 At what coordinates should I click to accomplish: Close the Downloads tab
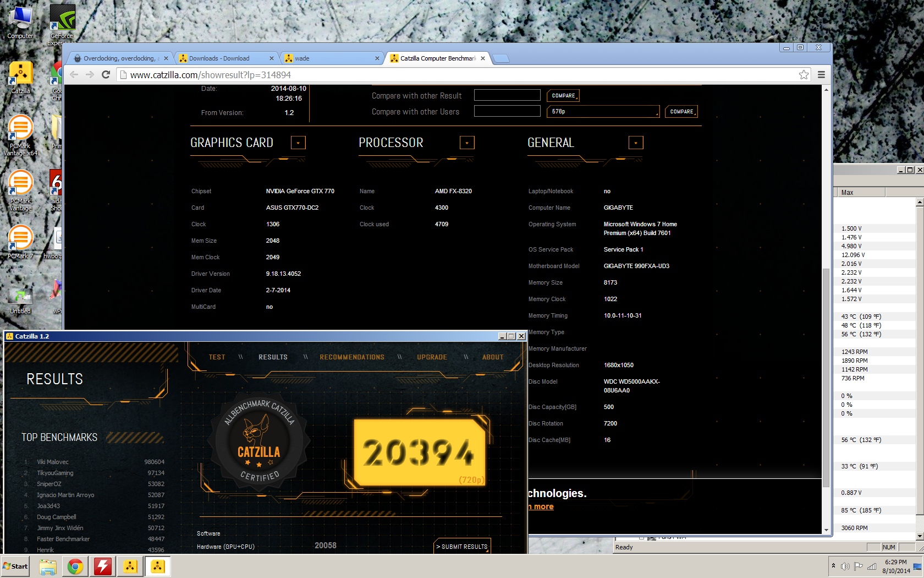pos(272,58)
